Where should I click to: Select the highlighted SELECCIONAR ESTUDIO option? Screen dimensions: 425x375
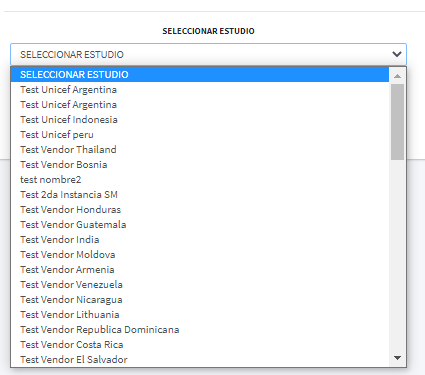coord(200,74)
